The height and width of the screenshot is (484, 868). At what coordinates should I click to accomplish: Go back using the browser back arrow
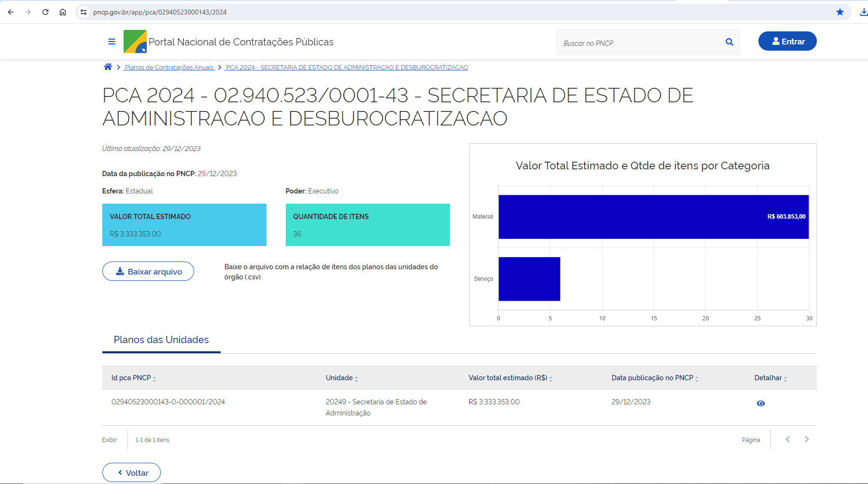pos(11,12)
